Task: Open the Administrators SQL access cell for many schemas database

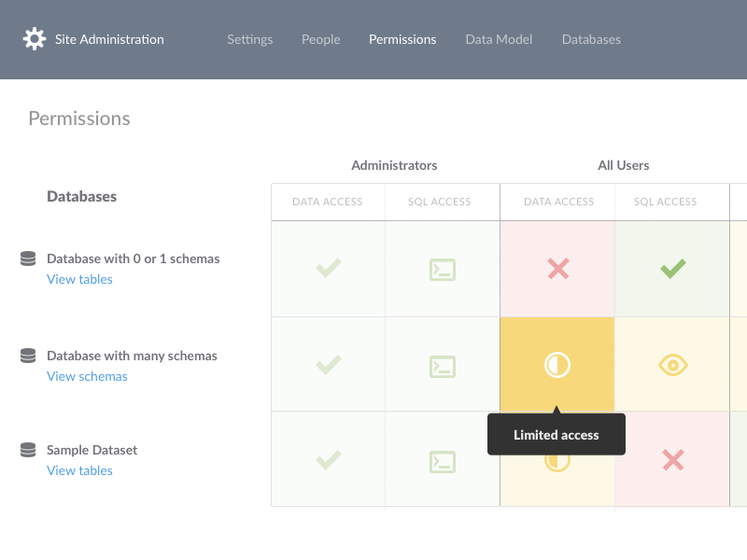Action: [441, 364]
